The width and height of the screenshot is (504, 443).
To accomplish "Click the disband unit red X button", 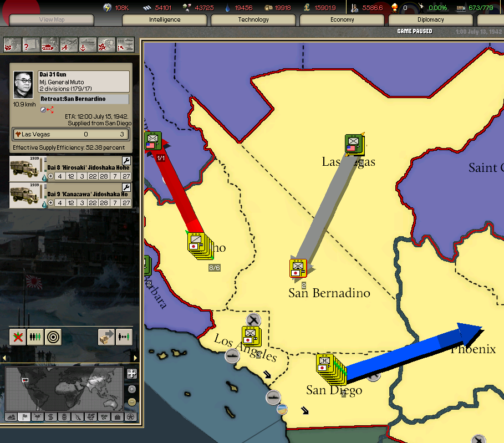I will click(18, 337).
